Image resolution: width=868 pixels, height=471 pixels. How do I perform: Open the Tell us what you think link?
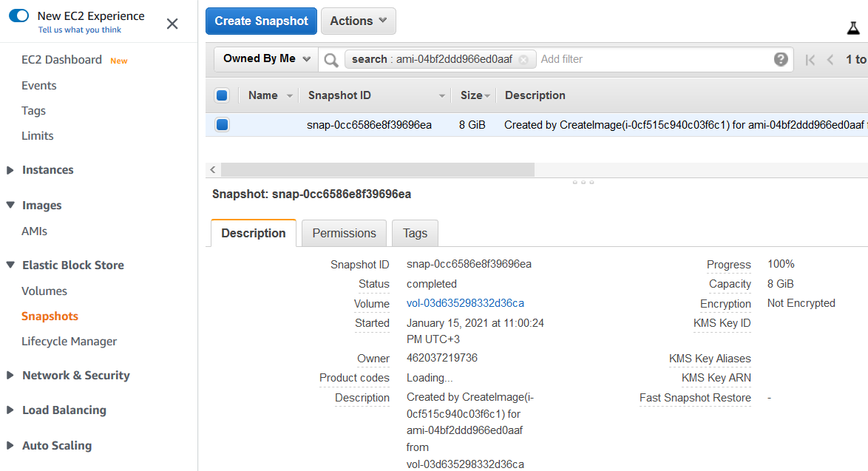click(x=80, y=30)
